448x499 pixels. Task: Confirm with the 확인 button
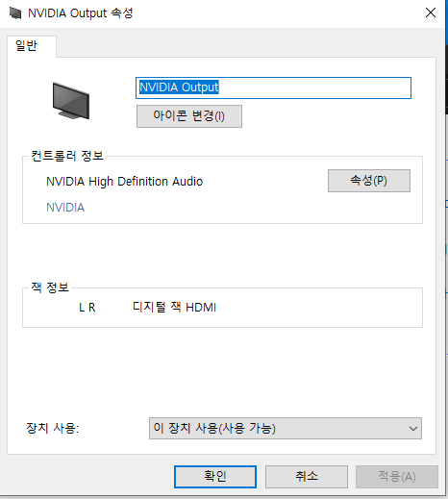[215, 477]
